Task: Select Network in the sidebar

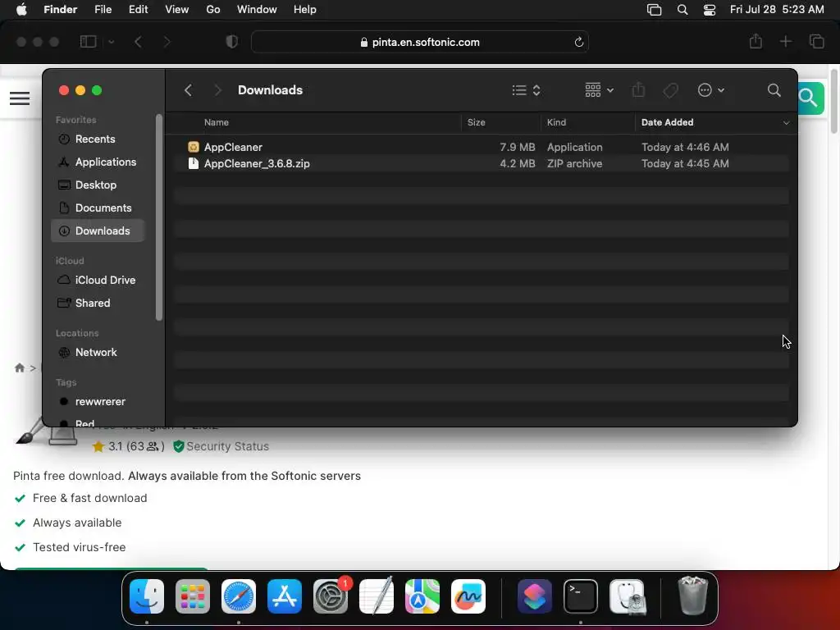Action: (98, 353)
